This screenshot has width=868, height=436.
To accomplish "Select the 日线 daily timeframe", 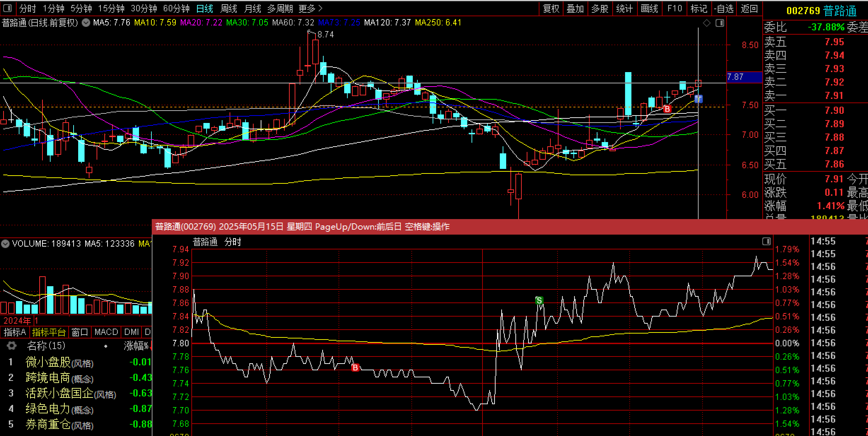I will click(204, 8).
